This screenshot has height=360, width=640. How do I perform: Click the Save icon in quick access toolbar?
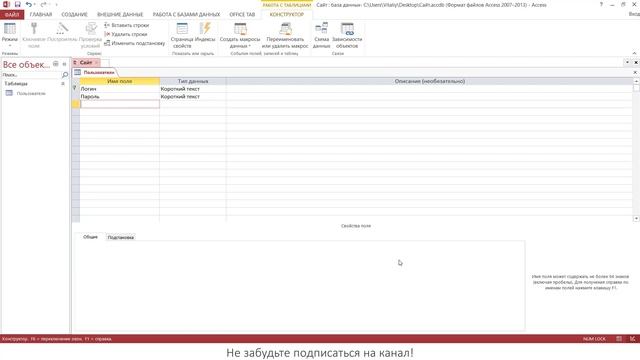(17, 4)
